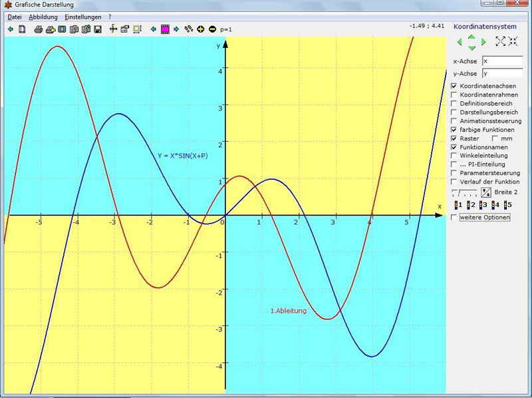532x398 pixels.
Task: Uncheck the Funktionsnamen checkbox
Action: tap(454, 147)
